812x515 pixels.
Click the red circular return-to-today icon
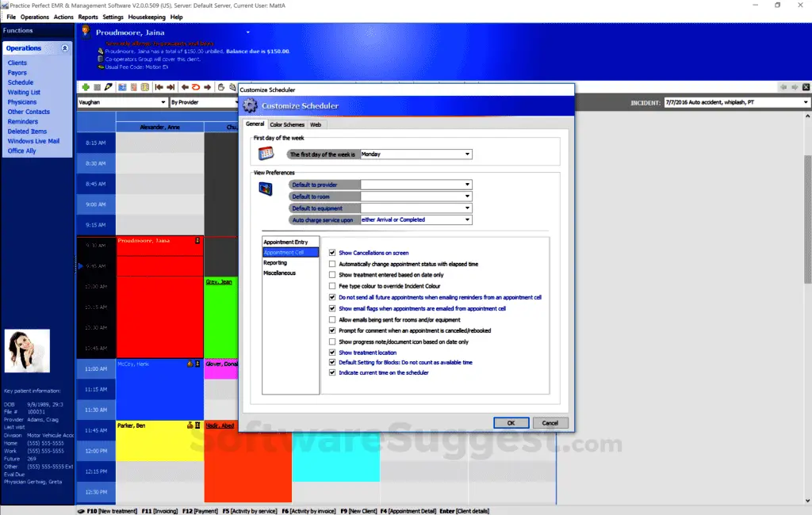(196, 87)
